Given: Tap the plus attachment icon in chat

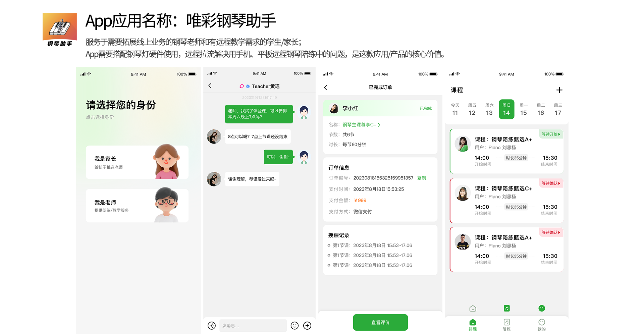Looking at the screenshot, I should point(307,326).
